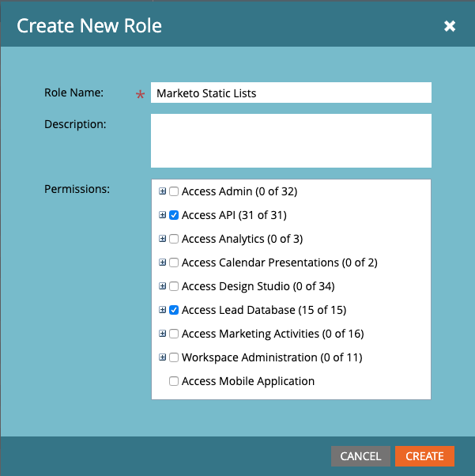This screenshot has height=476, width=475.
Task: Enable the Access Admin checkbox
Action: point(174,191)
